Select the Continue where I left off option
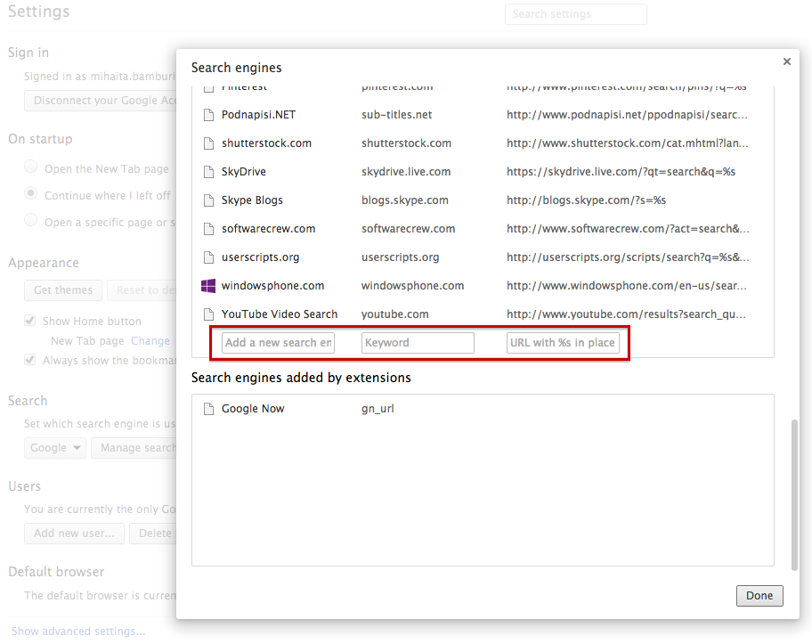The image size is (812, 644). click(x=30, y=194)
